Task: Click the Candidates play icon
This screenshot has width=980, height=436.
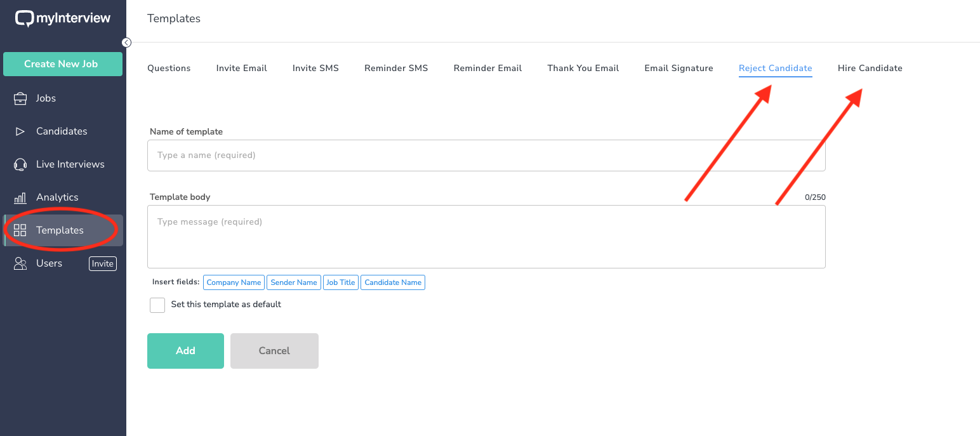Action: click(x=20, y=131)
